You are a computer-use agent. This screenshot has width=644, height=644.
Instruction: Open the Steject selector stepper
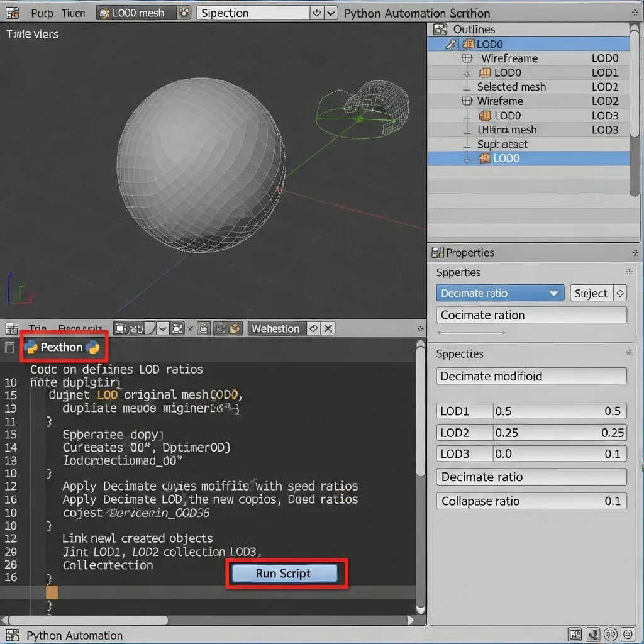[x=620, y=293]
